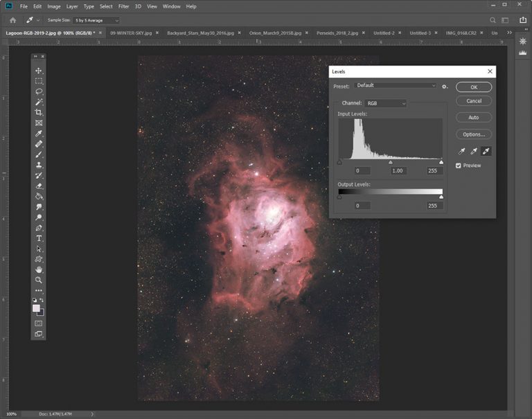
Task: Select the Healing Brush tool
Action: [x=39, y=144]
